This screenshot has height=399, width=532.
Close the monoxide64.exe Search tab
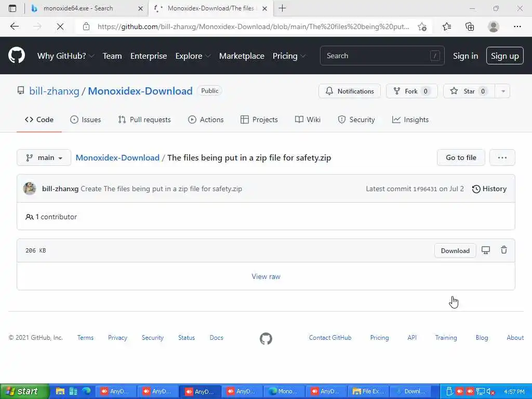point(140,8)
